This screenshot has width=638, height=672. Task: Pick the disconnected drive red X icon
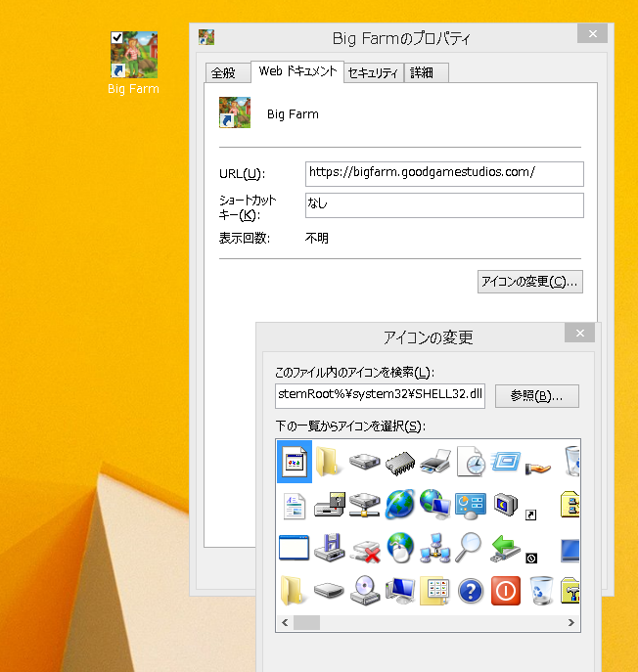tap(366, 551)
